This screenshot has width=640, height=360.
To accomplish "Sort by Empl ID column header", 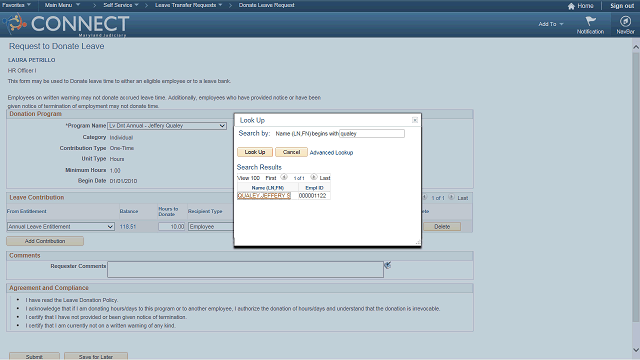I will point(314,188).
